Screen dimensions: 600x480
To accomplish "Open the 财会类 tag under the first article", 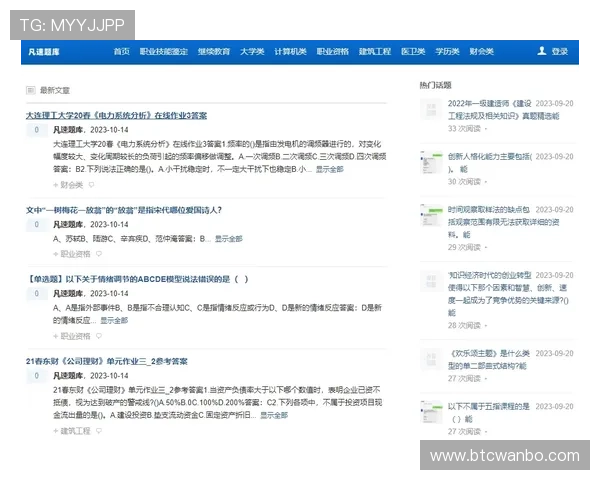I will pos(72,185).
